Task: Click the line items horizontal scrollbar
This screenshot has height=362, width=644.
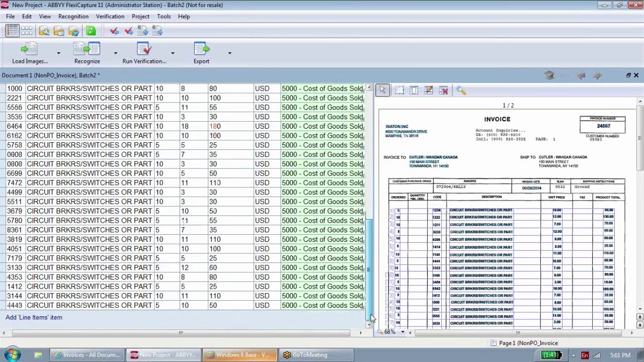Action: click(181, 332)
